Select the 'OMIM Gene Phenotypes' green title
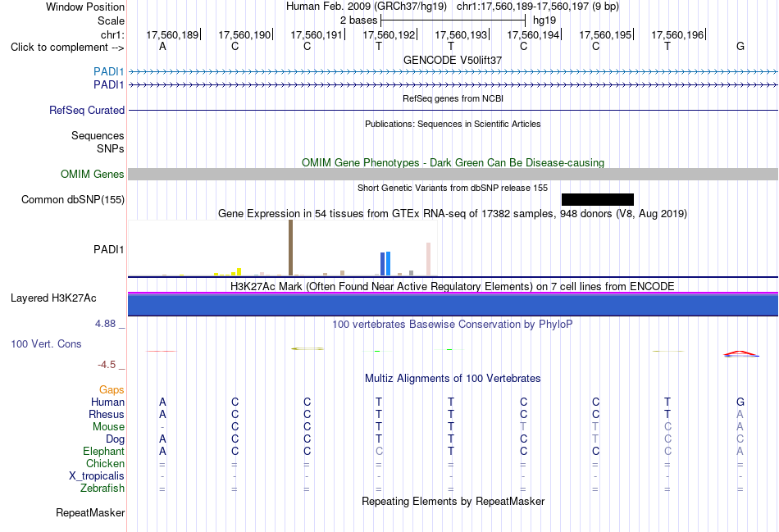 [453, 163]
